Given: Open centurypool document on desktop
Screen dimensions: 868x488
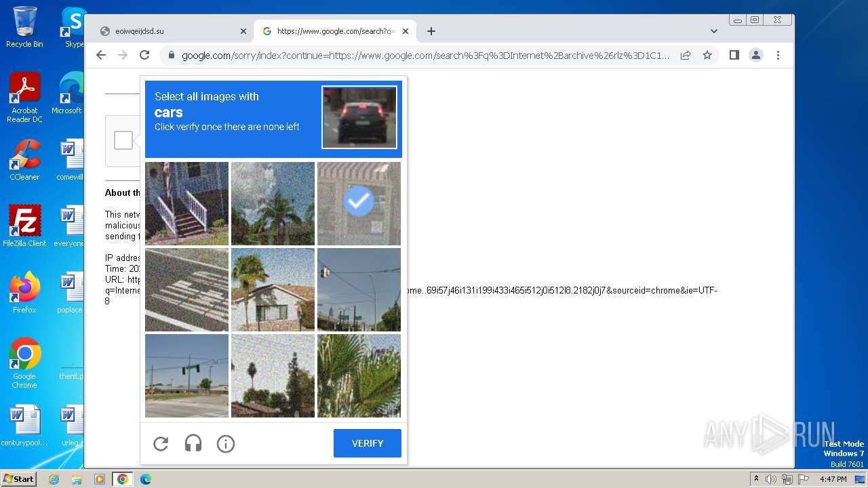Looking at the screenshot, I should click(x=24, y=426).
